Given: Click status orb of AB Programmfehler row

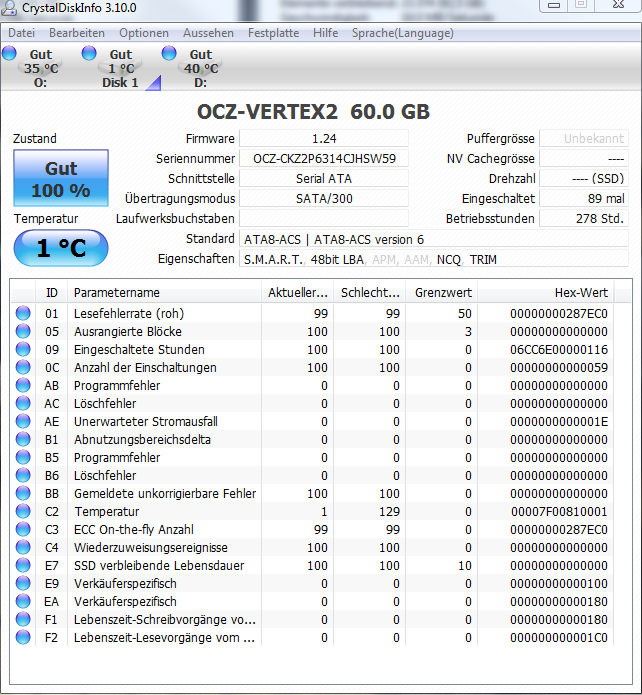Looking at the screenshot, I should click(23, 385).
